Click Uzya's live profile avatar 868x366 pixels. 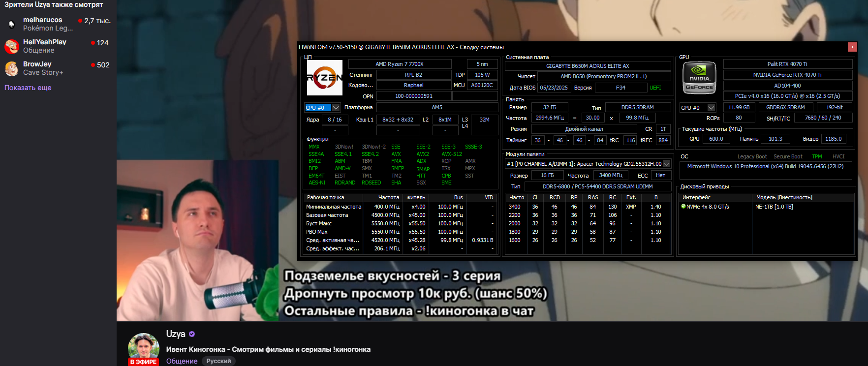pos(144,348)
